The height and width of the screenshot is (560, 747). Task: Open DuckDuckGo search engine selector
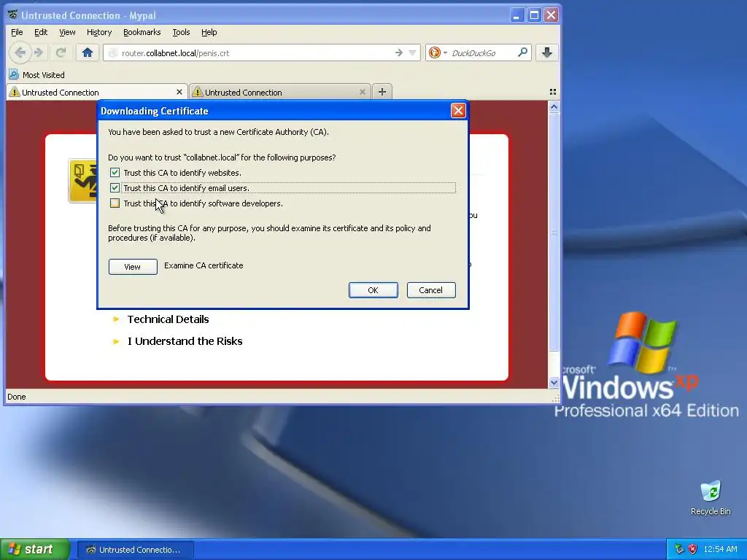[438, 52]
